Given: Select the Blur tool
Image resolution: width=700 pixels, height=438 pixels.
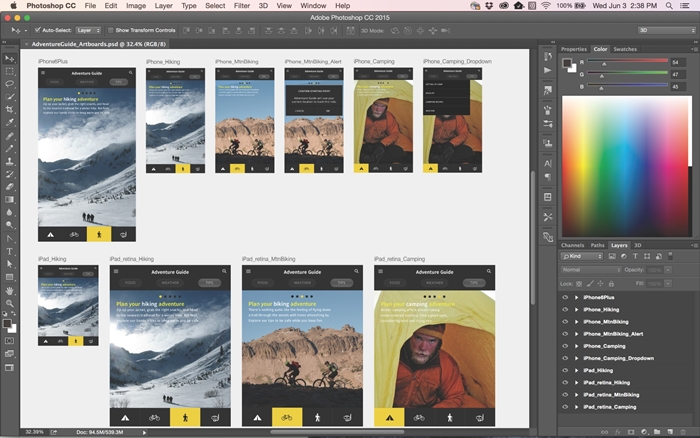Looking at the screenshot, I should click(9, 212).
